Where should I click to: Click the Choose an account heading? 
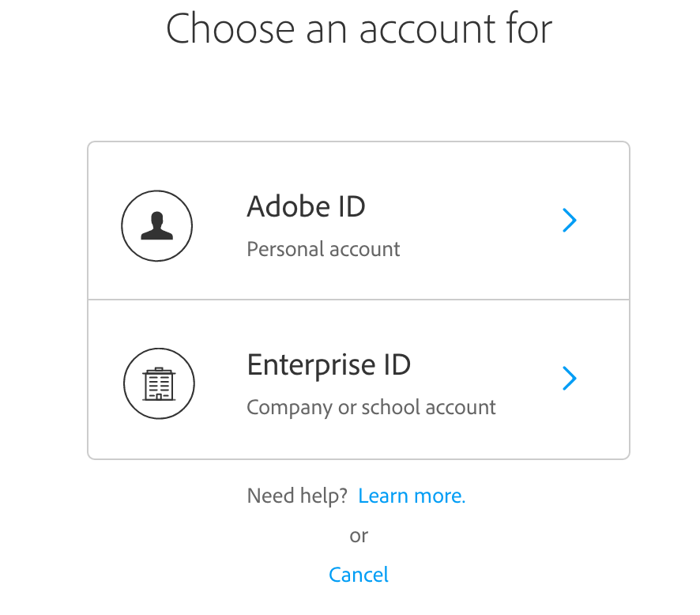[358, 28]
